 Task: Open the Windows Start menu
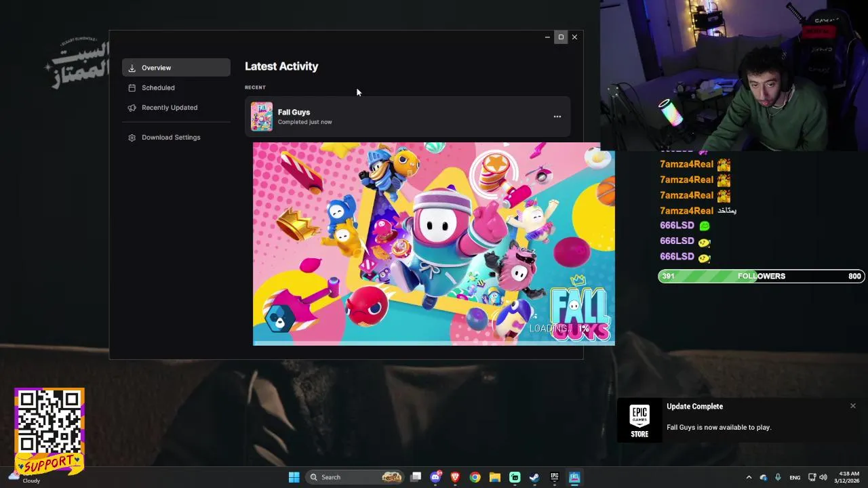click(x=294, y=477)
